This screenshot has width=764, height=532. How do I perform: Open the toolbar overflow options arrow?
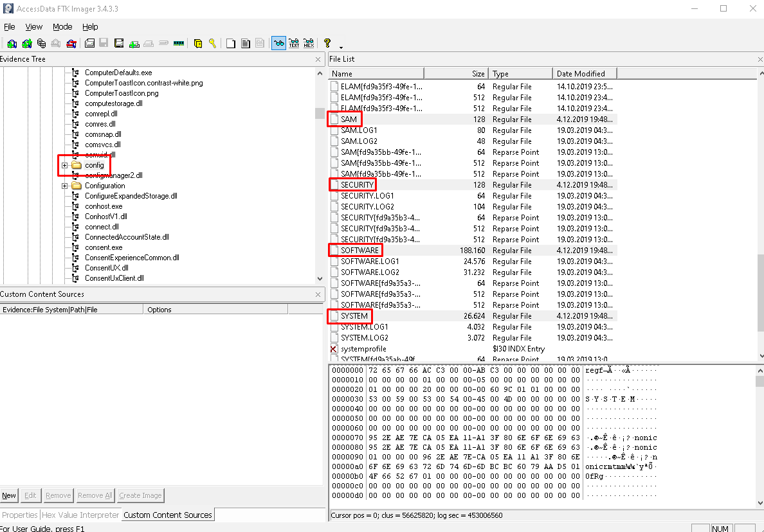pos(341,47)
